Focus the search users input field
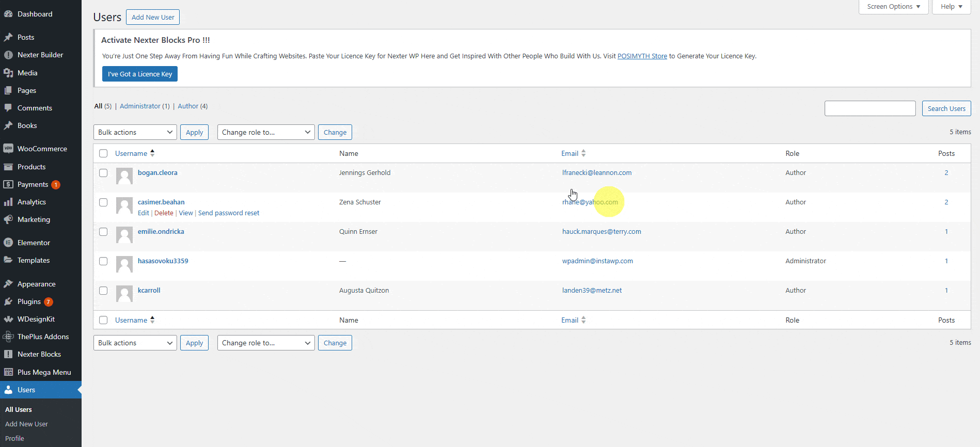The width and height of the screenshot is (980, 447). tap(870, 108)
